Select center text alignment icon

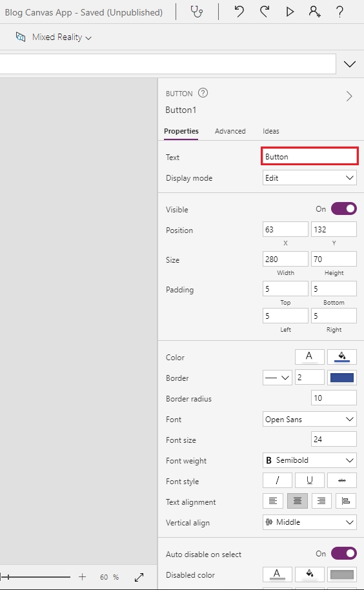pos(298,501)
